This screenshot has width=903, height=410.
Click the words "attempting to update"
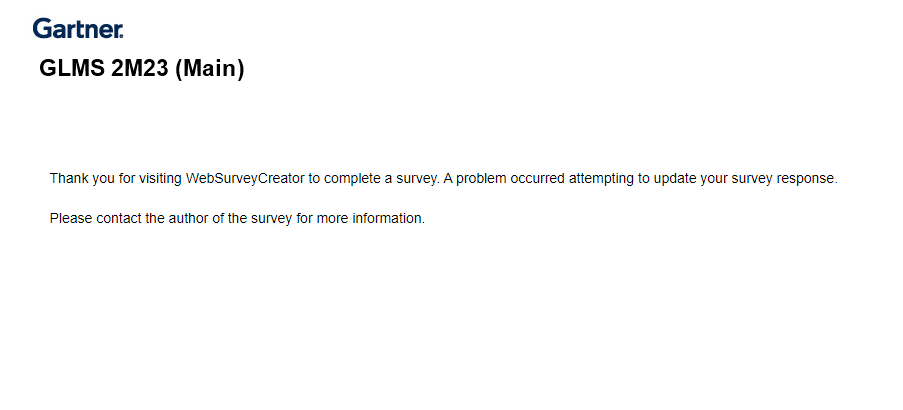tap(632, 179)
